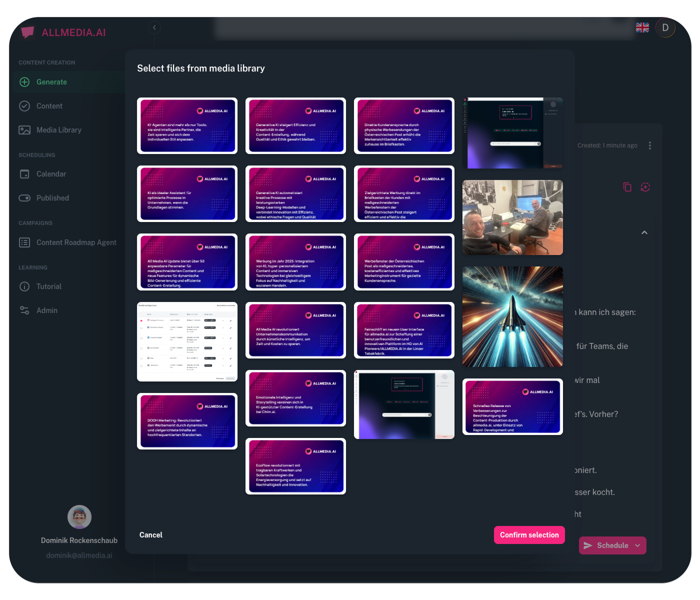Select the 'All Media AI Update bietet über 50' image

coord(187,262)
